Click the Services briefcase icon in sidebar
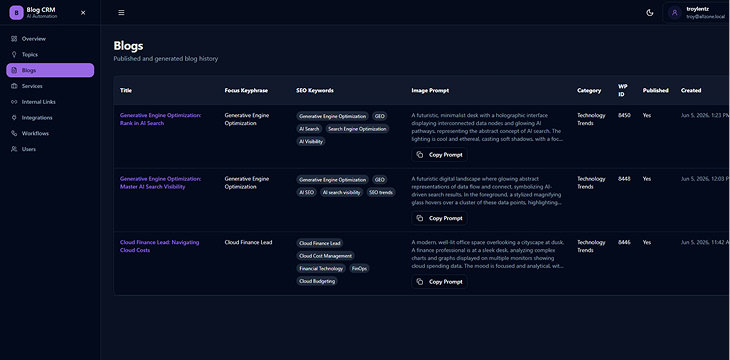Screen dimensions: 730x360 [14, 86]
